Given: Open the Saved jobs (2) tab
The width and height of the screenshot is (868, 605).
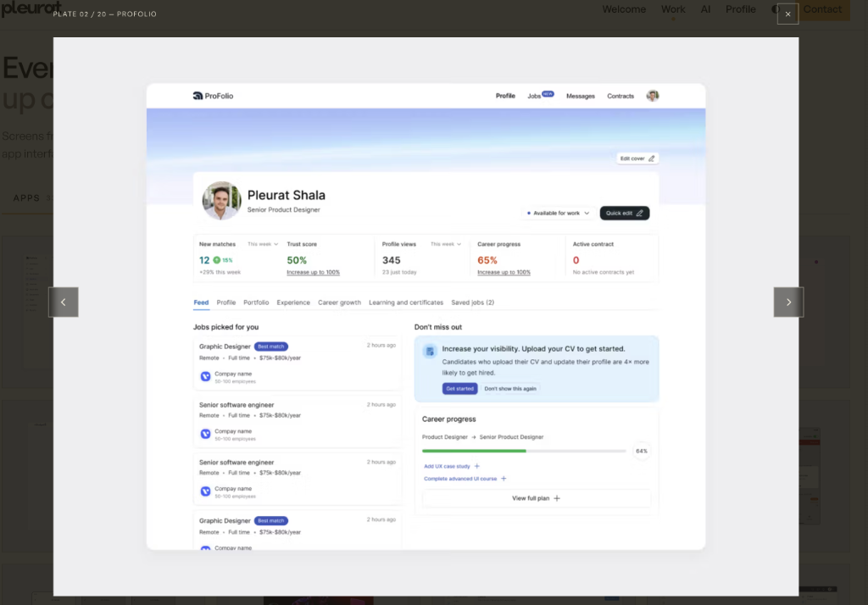Looking at the screenshot, I should coord(473,302).
